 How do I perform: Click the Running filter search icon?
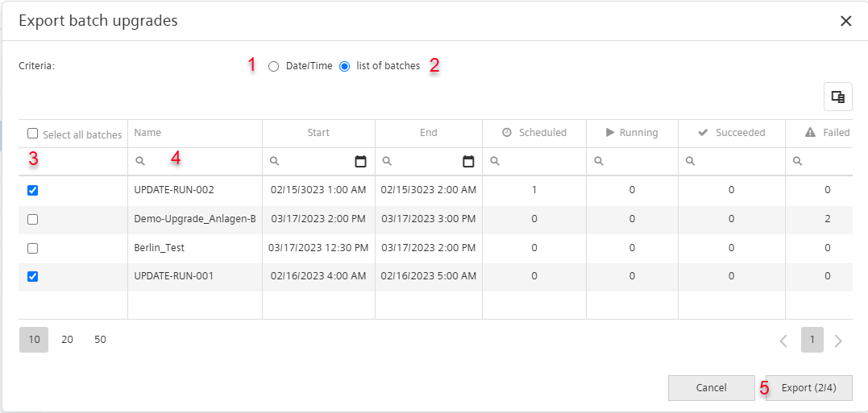coord(598,161)
